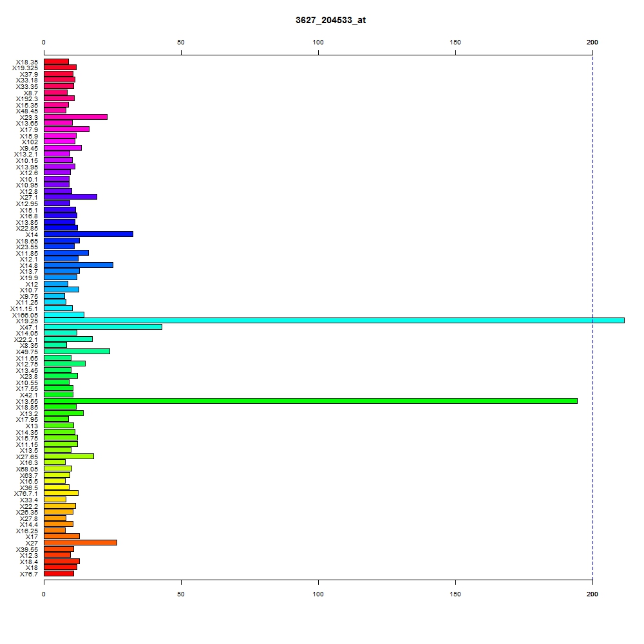Select the row label X8.7
644x644 pixels.
[31, 93]
